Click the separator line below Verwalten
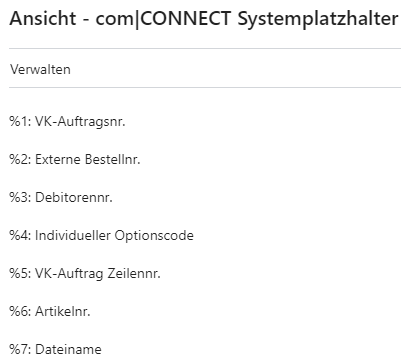401x364 pixels. 205,88
